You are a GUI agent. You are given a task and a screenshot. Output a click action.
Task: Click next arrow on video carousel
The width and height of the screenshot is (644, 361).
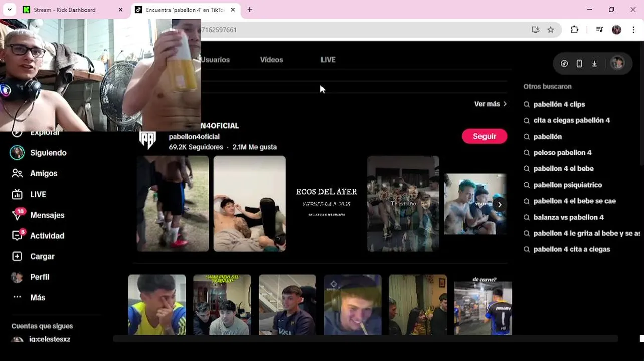coord(500,204)
